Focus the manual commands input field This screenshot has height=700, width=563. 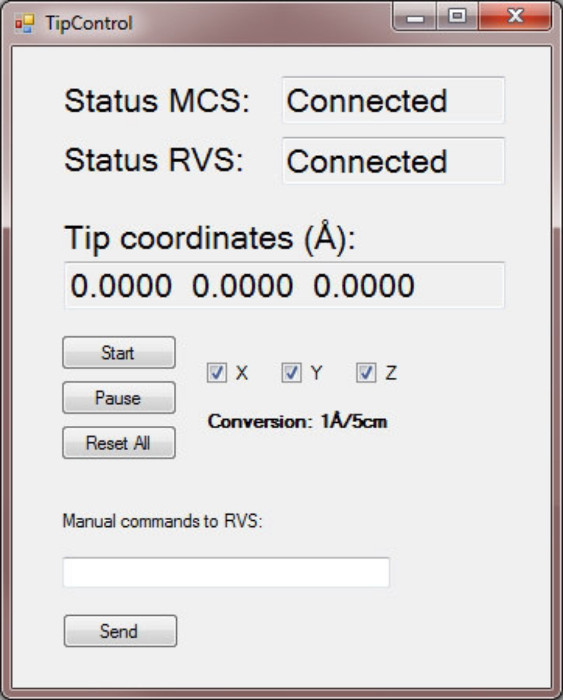tap(226, 572)
